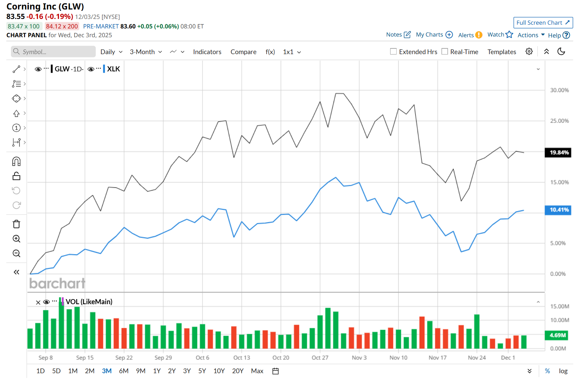The height and width of the screenshot is (382, 588).
Task: Lock drawings with the padlock icon
Action: (16, 176)
